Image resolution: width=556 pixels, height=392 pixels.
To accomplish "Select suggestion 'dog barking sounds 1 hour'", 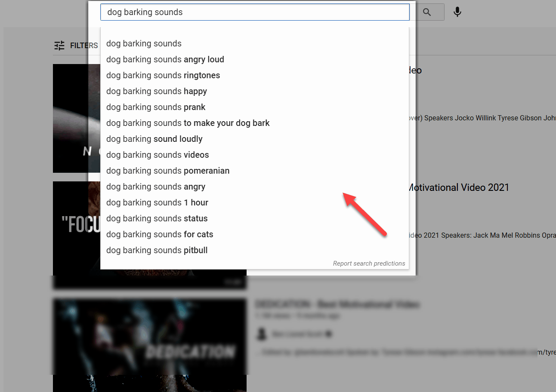I will pyautogui.click(x=157, y=202).
